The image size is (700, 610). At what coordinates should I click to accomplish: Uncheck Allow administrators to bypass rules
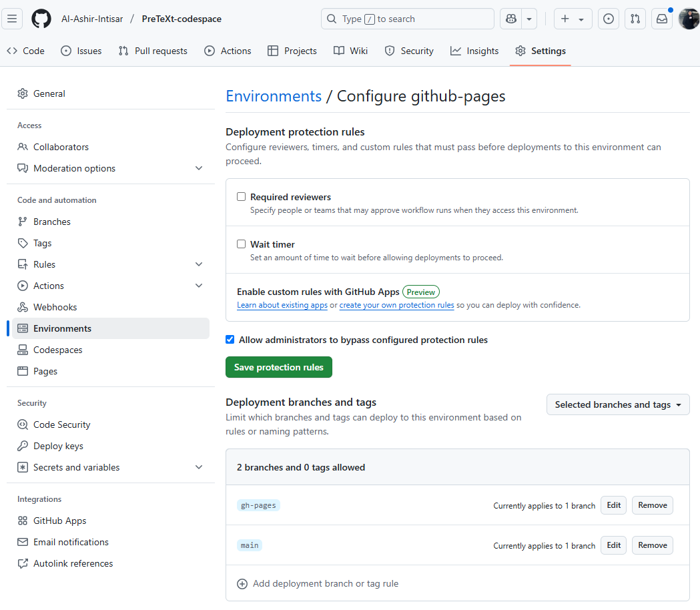[230, 340]
